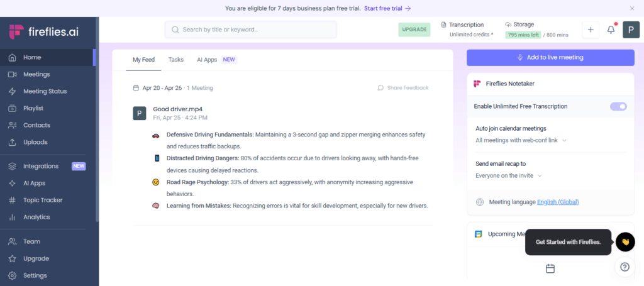The height and width of the screenshot is (286, 644).
Task: Click the Upgrade star icon in sidebar
Action: 13,258
